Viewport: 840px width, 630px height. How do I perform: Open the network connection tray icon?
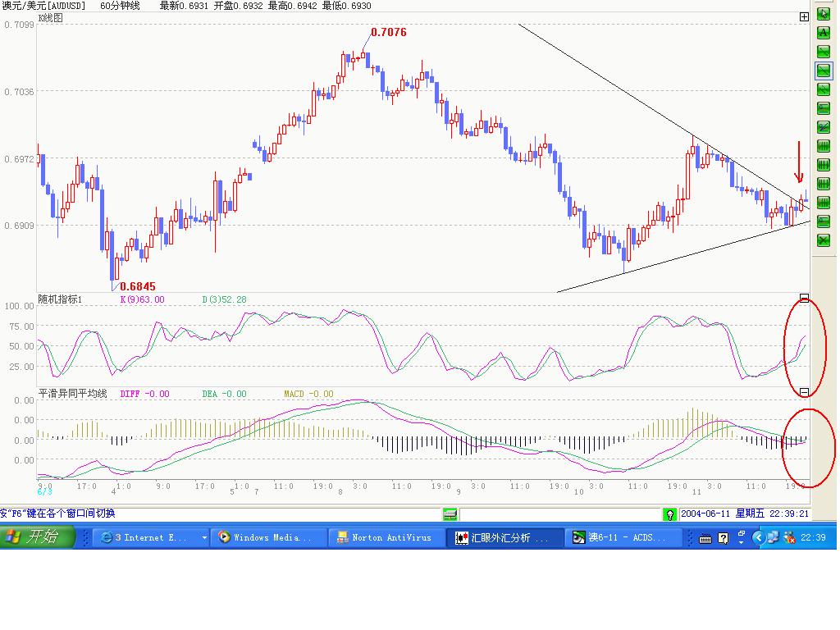click(x=772, y=537)
